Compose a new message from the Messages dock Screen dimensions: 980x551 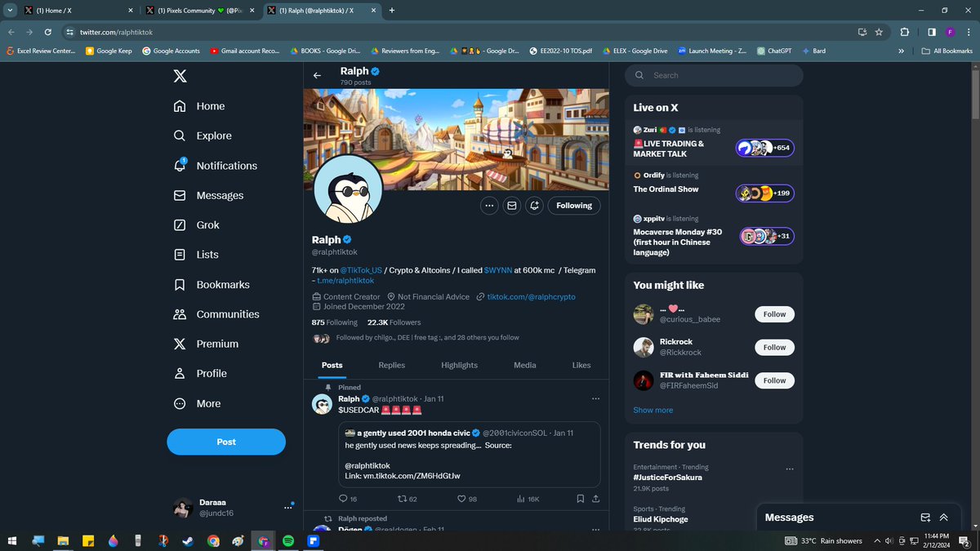925,518
